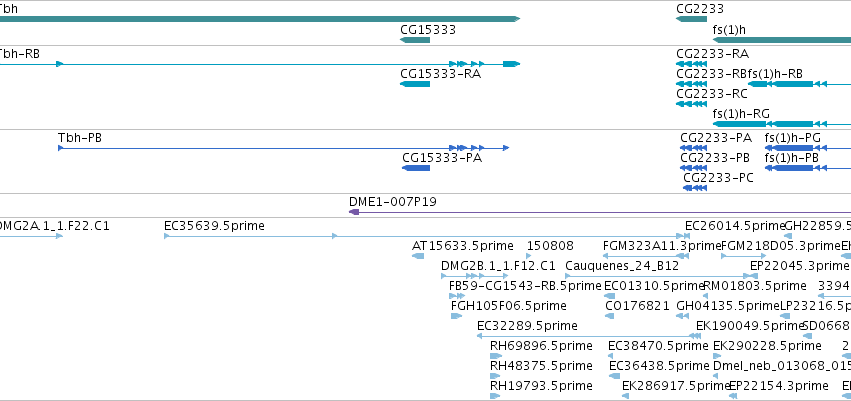Image resolution: width=851 pixels, height=401 pixels.
Task: Select the CG2233-RB transcript glyph
Action: tap(691, 84)
